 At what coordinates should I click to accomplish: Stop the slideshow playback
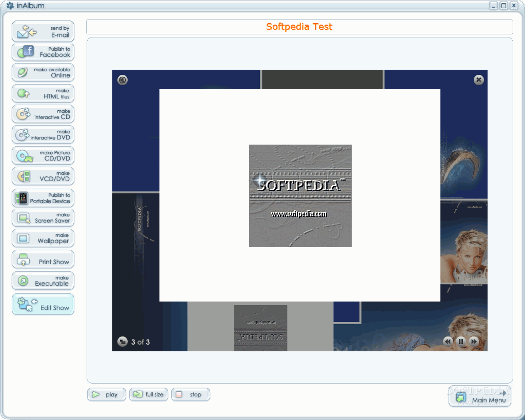[191, 394]
